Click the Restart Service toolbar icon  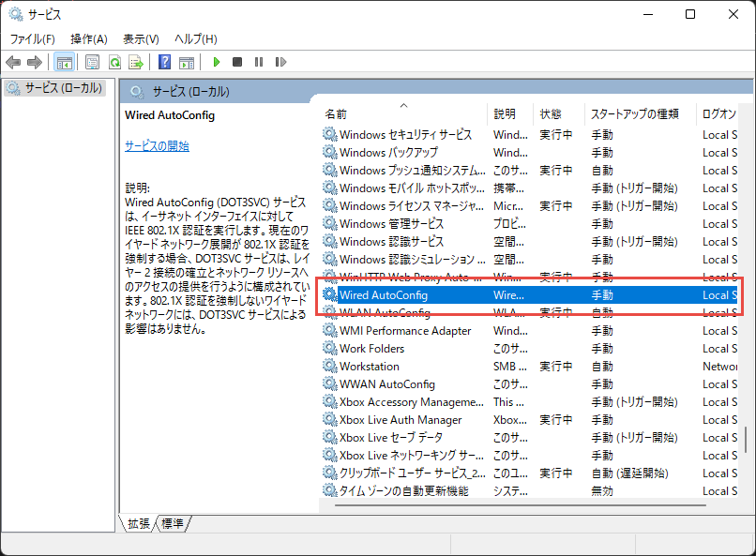[280, 62]
